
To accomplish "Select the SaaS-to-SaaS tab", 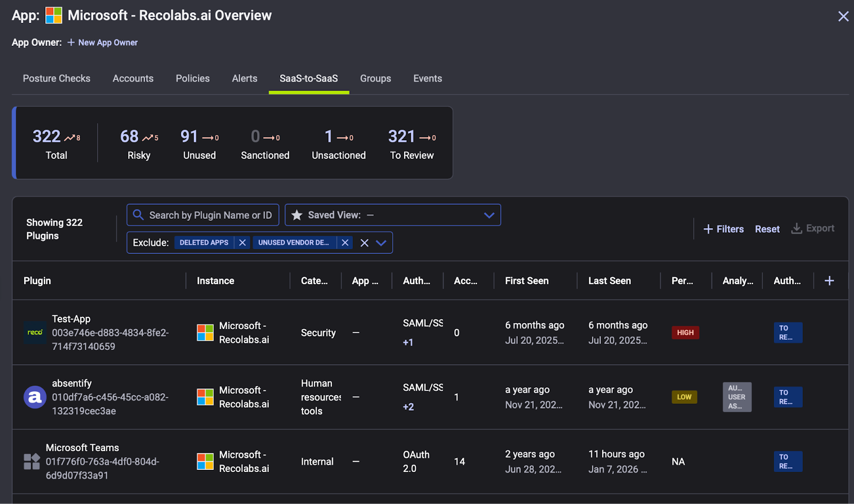I will (309, 78).
